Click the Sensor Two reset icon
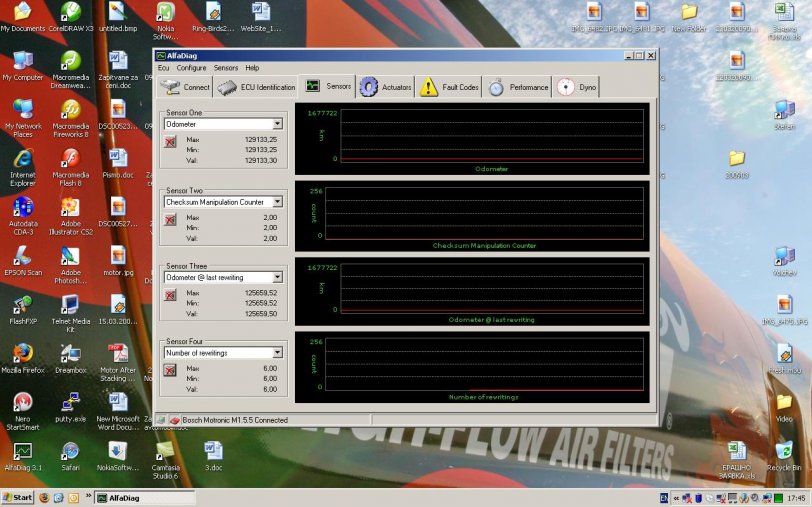Image resolution: width=812 pixels, height=507 pixels. [170, 221]
